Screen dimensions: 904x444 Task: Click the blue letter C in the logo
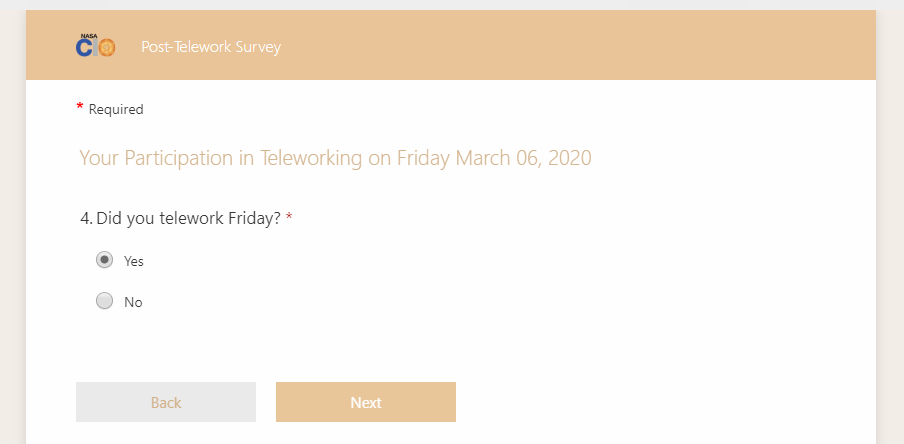(x=83, y=48)
